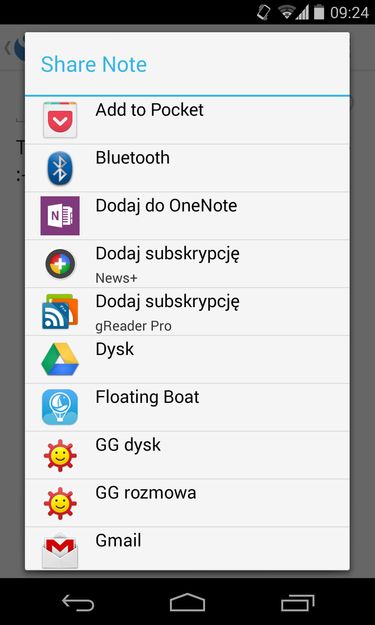Tap the Bluetooth icon
The width and height of the screenshot is (375, 625).
pyautogui.click(x=60, y=168)
